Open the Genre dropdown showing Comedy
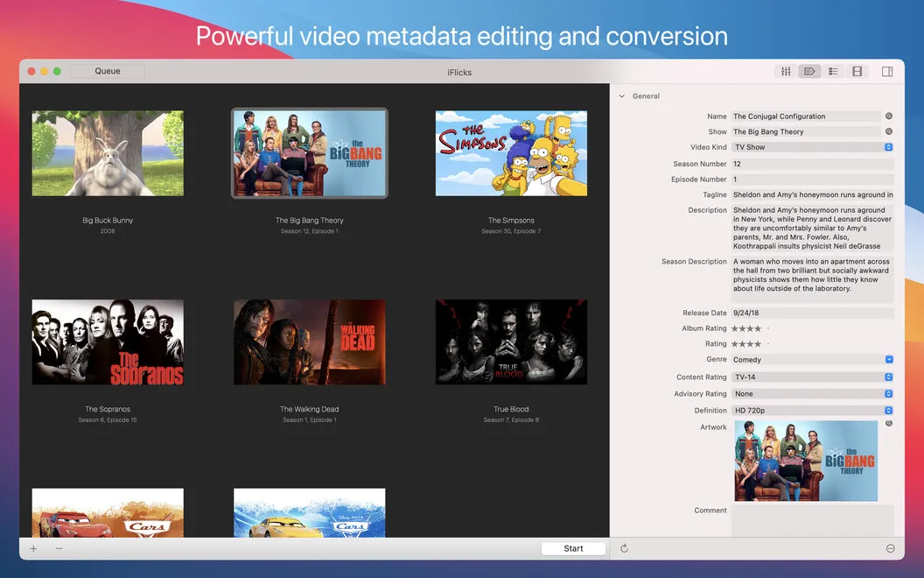 tap(813, 360)
